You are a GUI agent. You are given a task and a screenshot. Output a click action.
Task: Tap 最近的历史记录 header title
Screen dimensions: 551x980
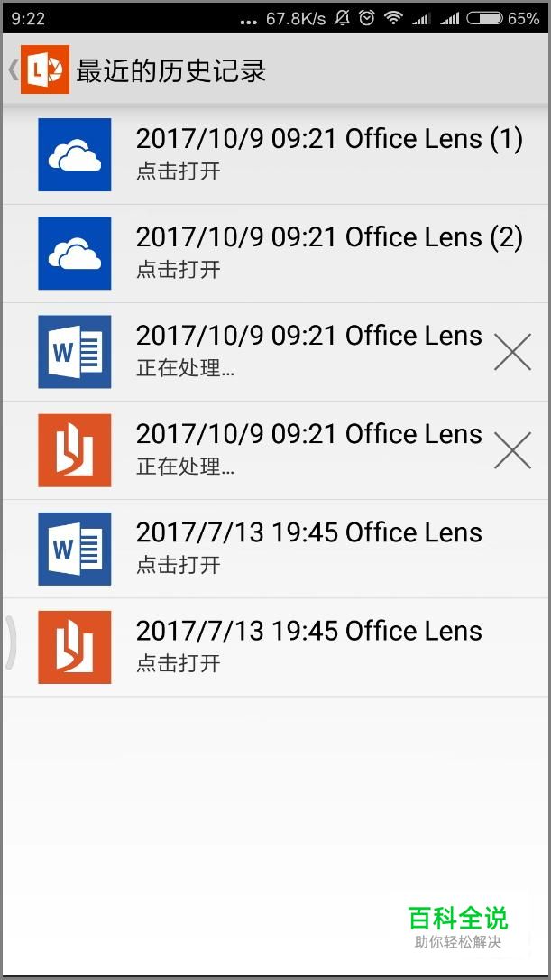[x=171, y=70]
